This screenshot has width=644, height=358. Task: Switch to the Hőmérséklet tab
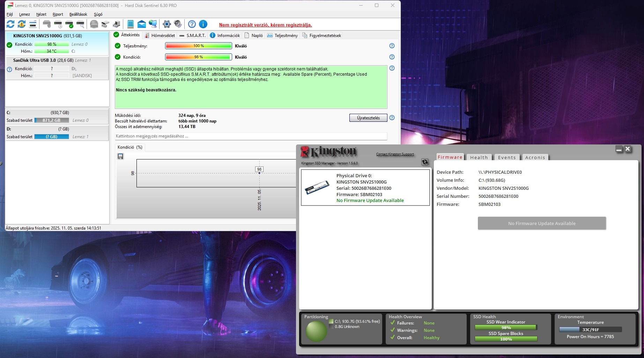(160, 35)
